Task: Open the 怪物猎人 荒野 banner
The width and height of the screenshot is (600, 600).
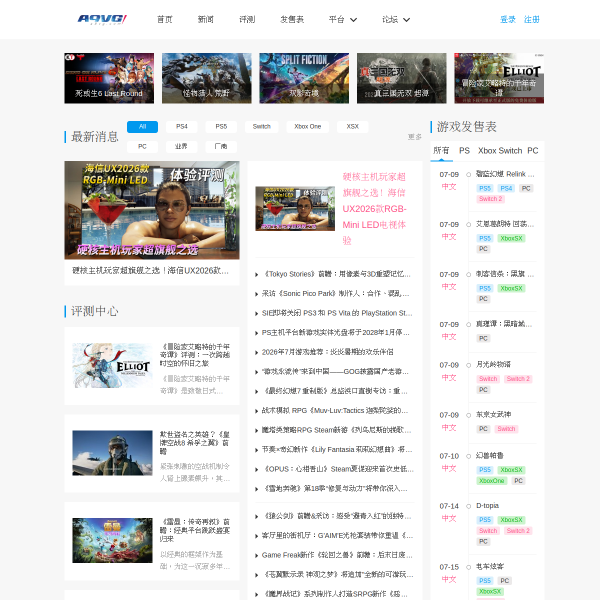Action: [x=207, y=78]
